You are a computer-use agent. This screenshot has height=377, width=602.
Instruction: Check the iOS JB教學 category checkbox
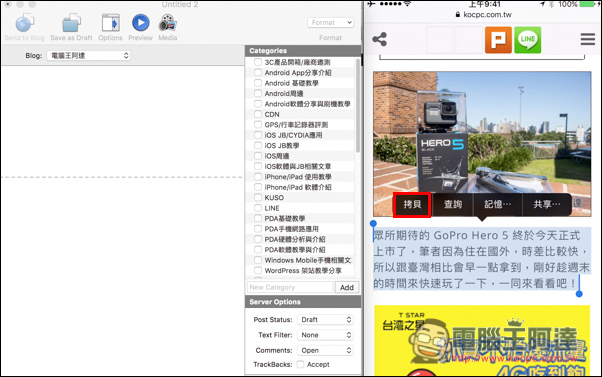click(x=258, y=146)
